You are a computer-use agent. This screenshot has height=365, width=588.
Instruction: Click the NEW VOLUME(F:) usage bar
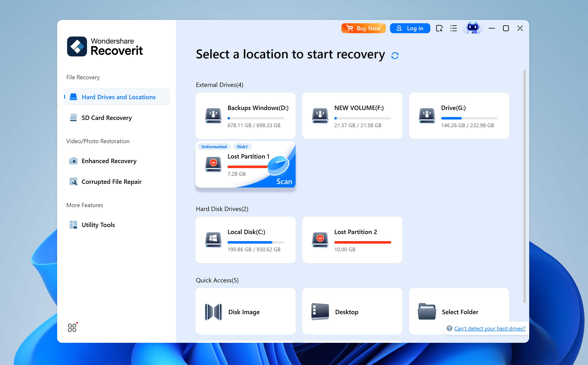tap(363, 118)
